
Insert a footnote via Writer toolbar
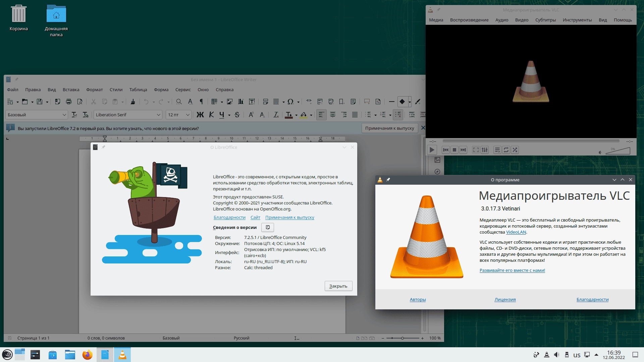point(320,102)
